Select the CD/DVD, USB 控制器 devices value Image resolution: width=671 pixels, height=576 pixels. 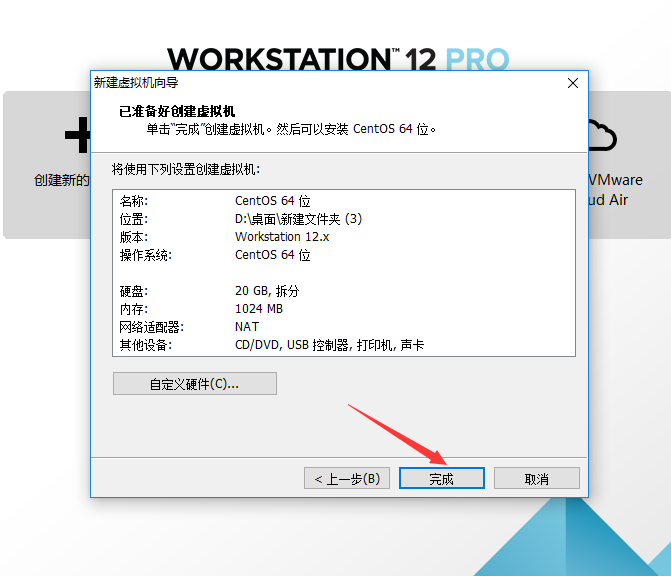(x=330, y=345)
